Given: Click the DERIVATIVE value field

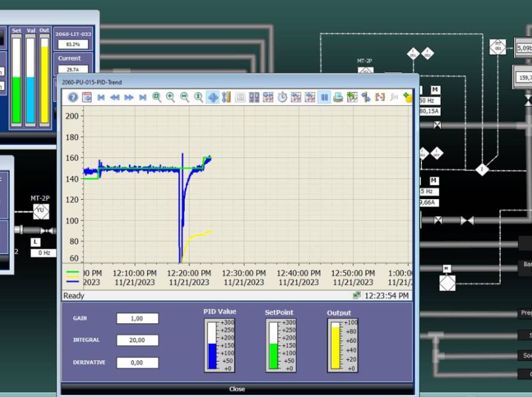Looking at the screenshot, I should click(x=137, y=362).
